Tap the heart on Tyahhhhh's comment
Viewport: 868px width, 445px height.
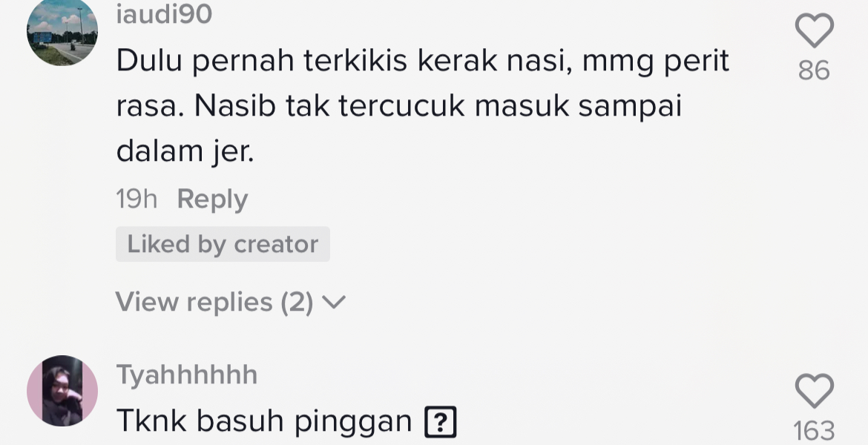point(814,390)
